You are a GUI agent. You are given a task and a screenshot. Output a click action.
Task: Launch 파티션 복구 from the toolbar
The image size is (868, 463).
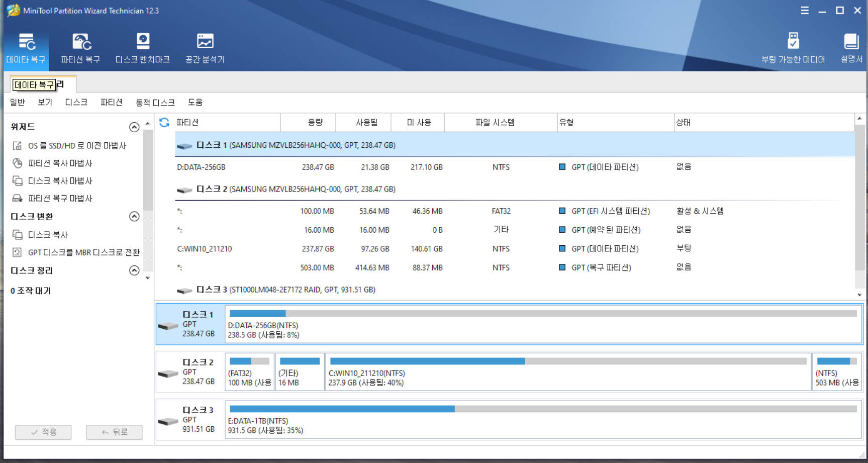tap(80, 49)
